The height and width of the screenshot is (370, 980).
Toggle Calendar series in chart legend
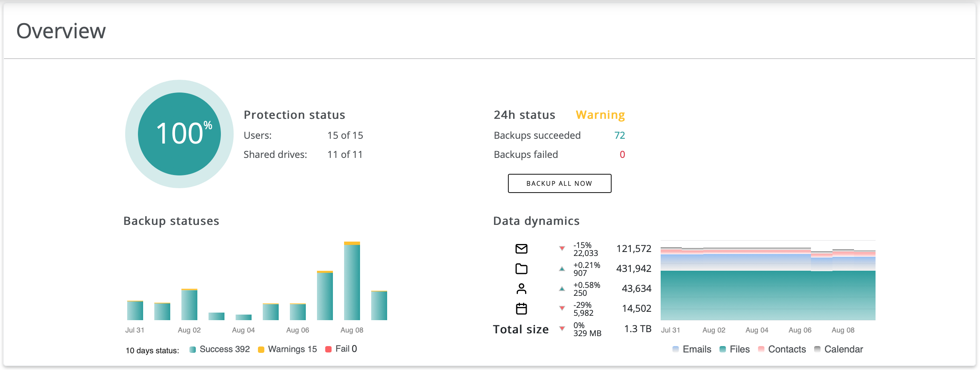[838, 349]
